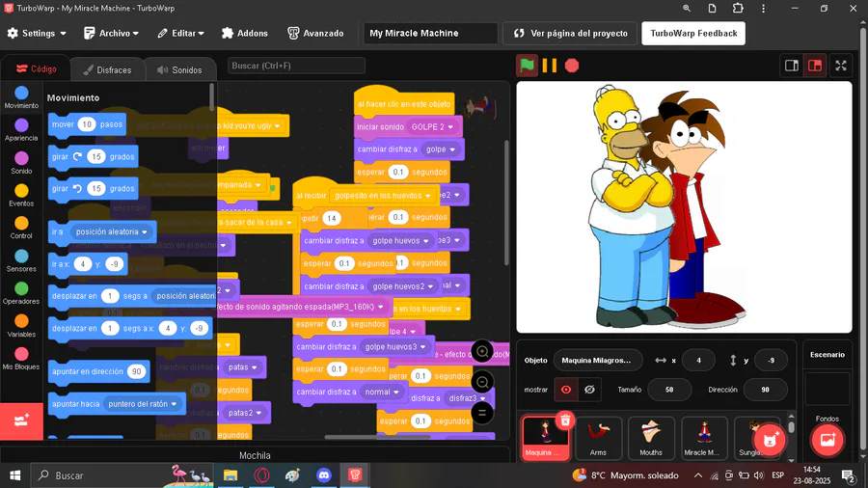The height and width of the screenshot is (488, 868).
Task: Show the sprite with the eye icon
Action: point(566,390)
